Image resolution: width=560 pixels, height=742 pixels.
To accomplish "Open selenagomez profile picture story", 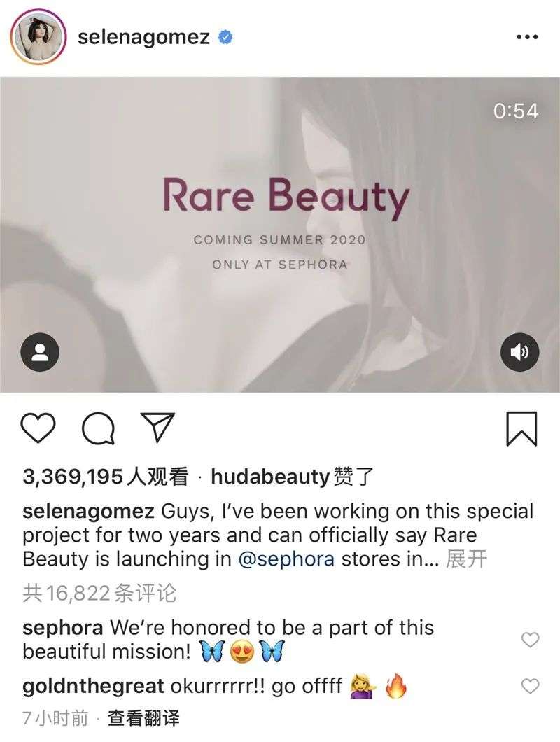I will pyautogui.click(x=38, y=37).
